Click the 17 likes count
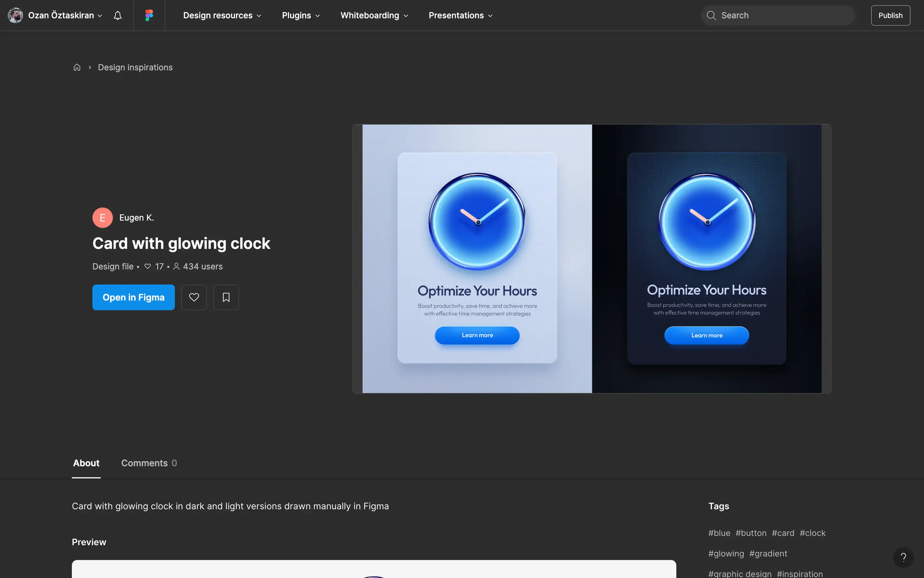Screen dimensions: 924x578 pos(159,267)
